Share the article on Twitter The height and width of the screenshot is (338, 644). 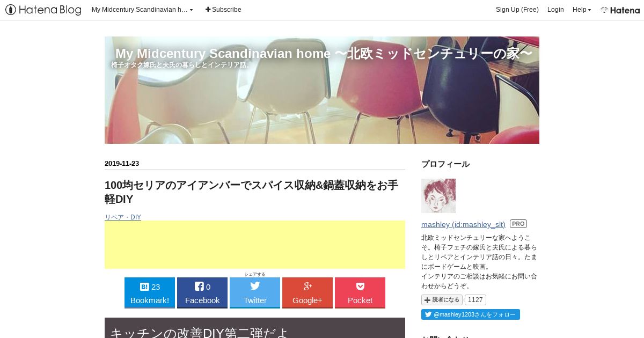click(255, 293)
